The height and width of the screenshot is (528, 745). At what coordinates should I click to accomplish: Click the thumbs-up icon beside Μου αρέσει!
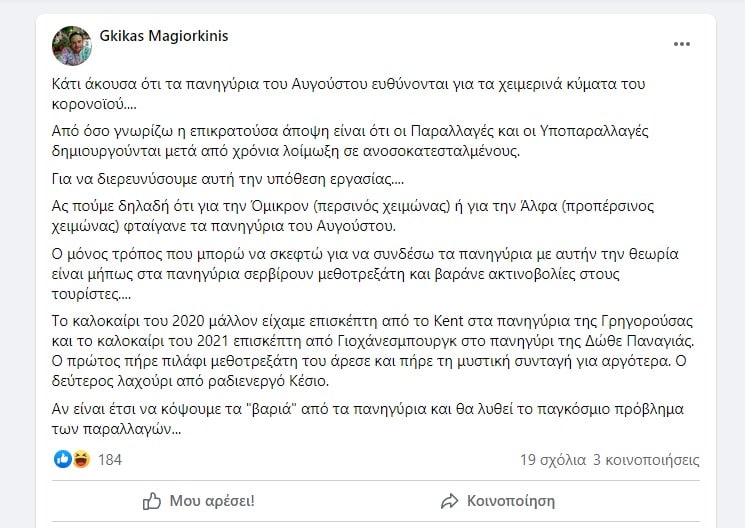(152, 500)
